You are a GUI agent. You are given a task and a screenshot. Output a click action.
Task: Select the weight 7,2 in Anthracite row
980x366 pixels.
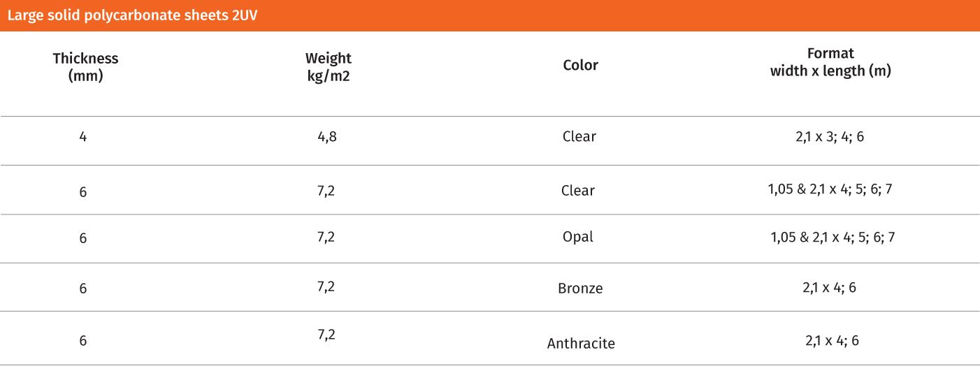(326, 335)
